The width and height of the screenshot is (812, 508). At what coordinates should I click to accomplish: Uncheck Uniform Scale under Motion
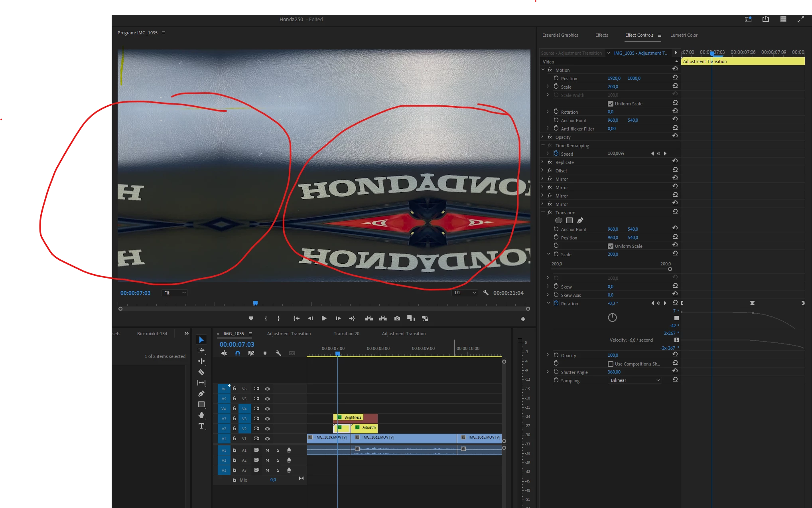click(x=610, y=104)
